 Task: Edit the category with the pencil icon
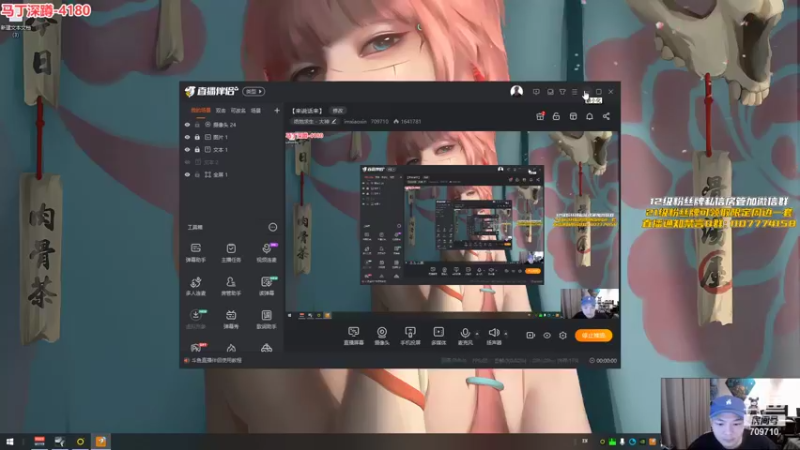click(334, 121)
